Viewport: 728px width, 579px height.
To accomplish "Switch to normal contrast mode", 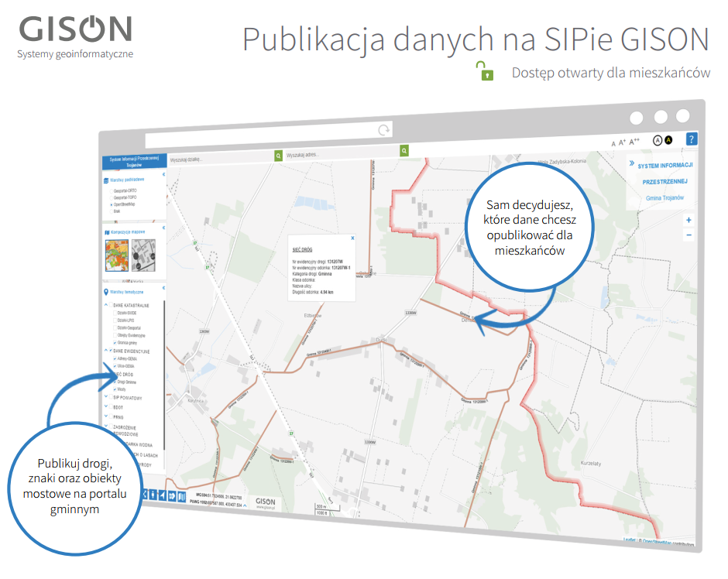I will 657,140.
